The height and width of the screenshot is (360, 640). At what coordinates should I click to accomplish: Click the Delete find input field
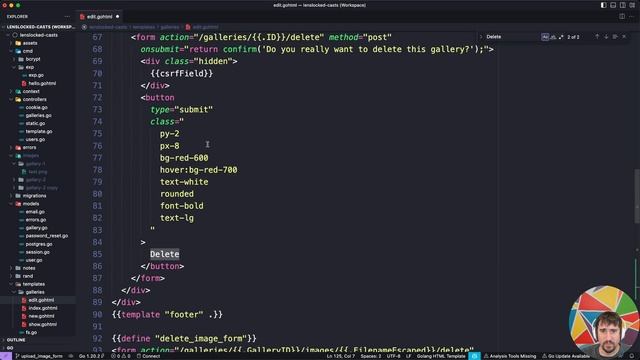[x=512, y=37]
